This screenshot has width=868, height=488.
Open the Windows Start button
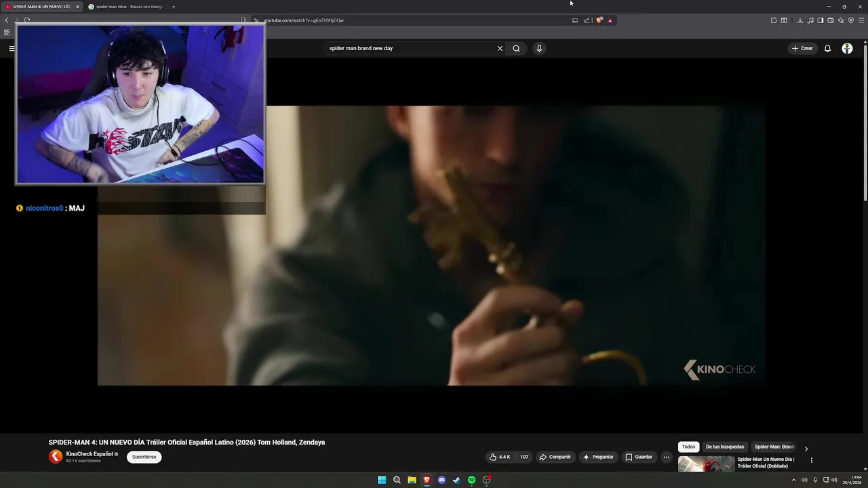(x=382, y=480)
